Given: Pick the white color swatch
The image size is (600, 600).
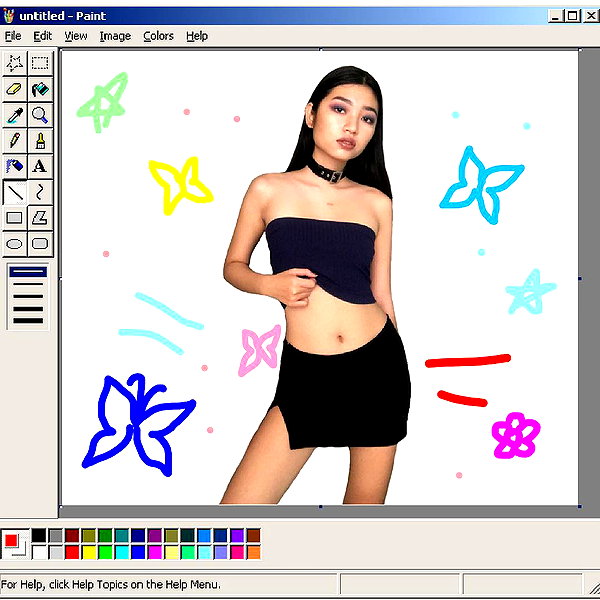Looking at the screenshot, I should click(x=39, y=552).
